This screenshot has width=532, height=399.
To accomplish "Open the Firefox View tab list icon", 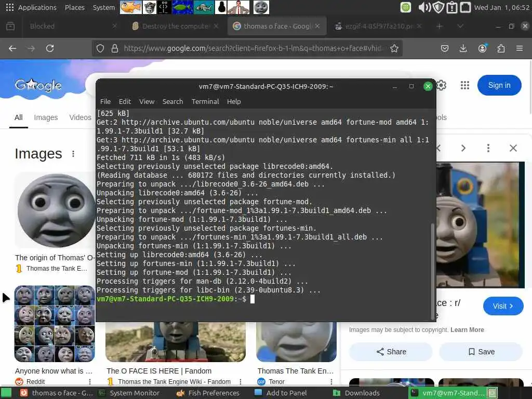I will pyautogui.click(x=10, y=26).
